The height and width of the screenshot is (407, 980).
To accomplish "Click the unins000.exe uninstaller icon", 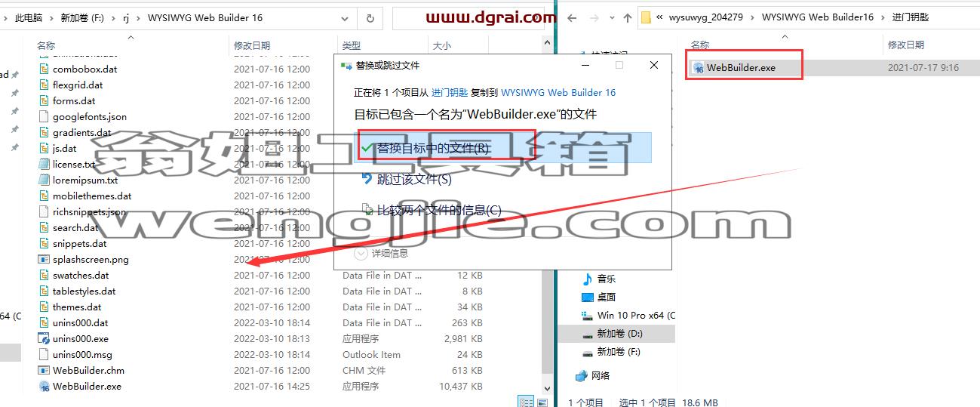I will click(x=45, y=339).
